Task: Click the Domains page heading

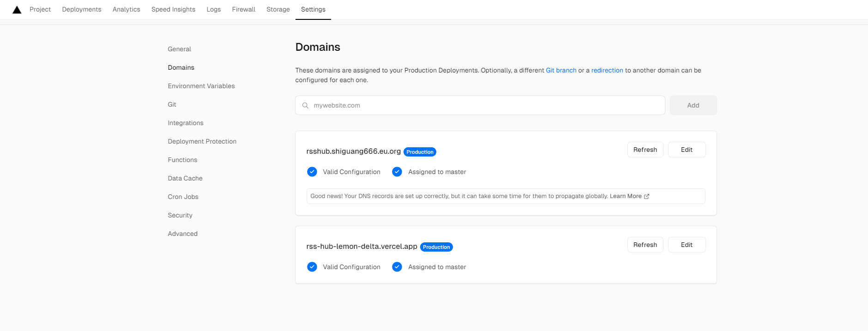Action: tap(318, 47)
